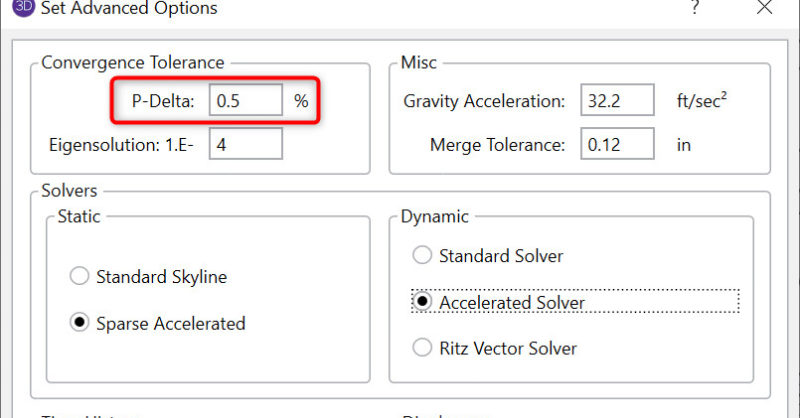
Task: Click the Dynamic subgroup label
Action: pyautogui.click(x=434, y=216)
